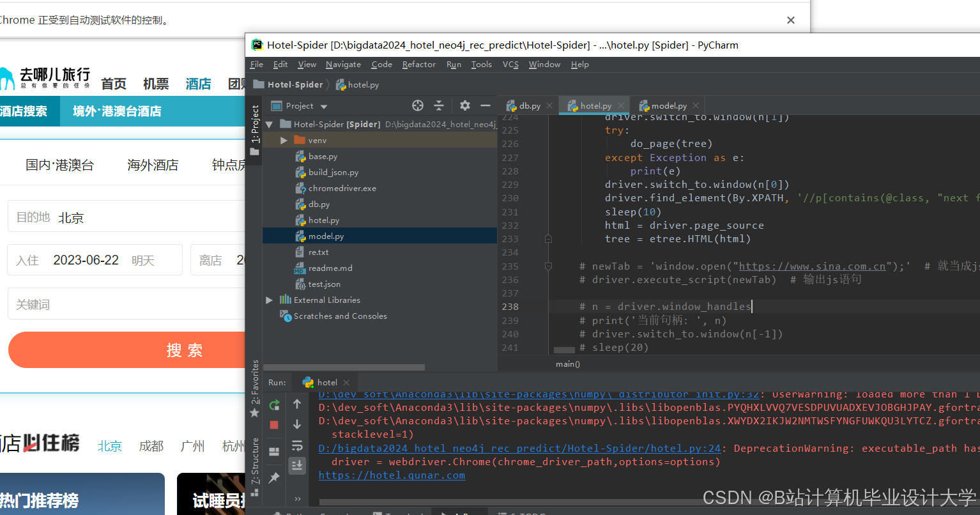Open the Refactor menu
The image size is (980, 515).
[419, 65]
